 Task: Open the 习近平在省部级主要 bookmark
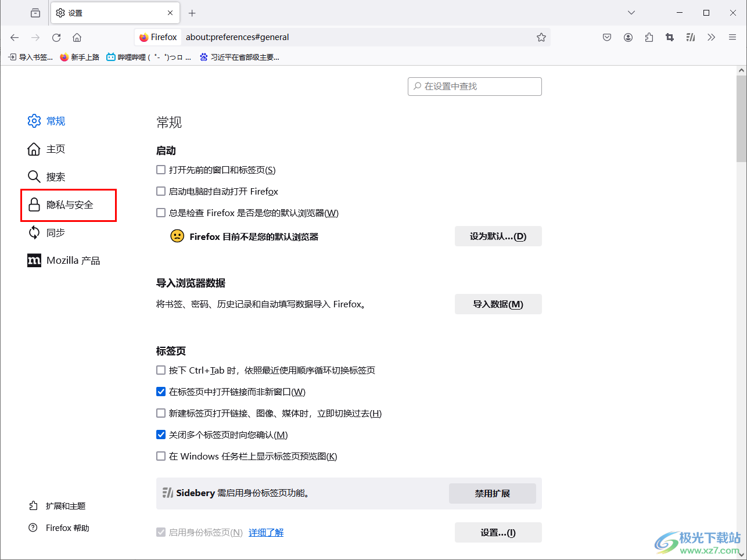click(x=239, y=57)
